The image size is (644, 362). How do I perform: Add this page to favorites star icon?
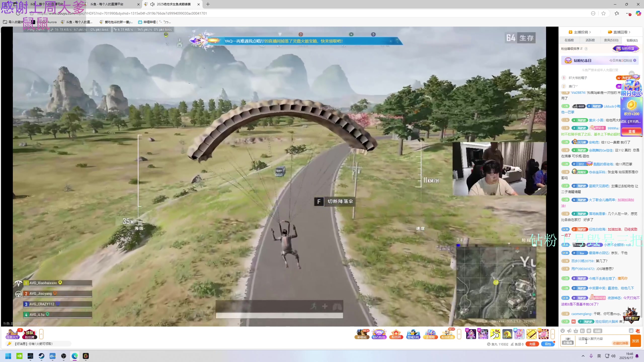coord(603,13)
